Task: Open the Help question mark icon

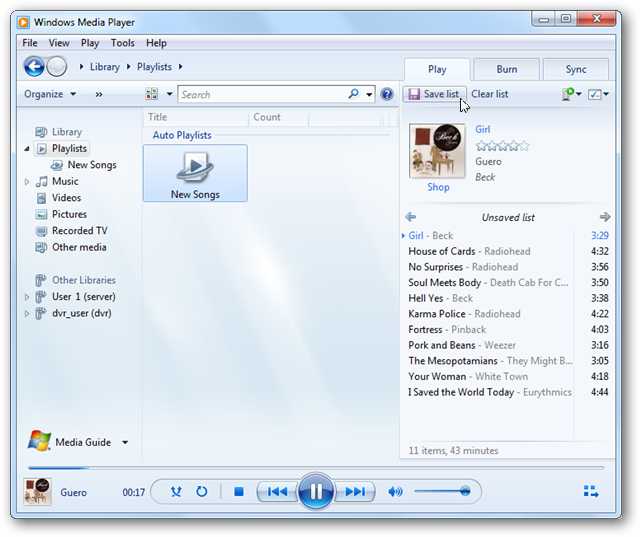Action: (387, 94)
